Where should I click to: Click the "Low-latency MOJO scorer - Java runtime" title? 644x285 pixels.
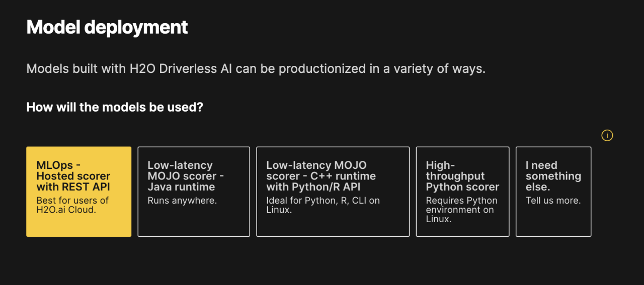[x=186, y=176]
